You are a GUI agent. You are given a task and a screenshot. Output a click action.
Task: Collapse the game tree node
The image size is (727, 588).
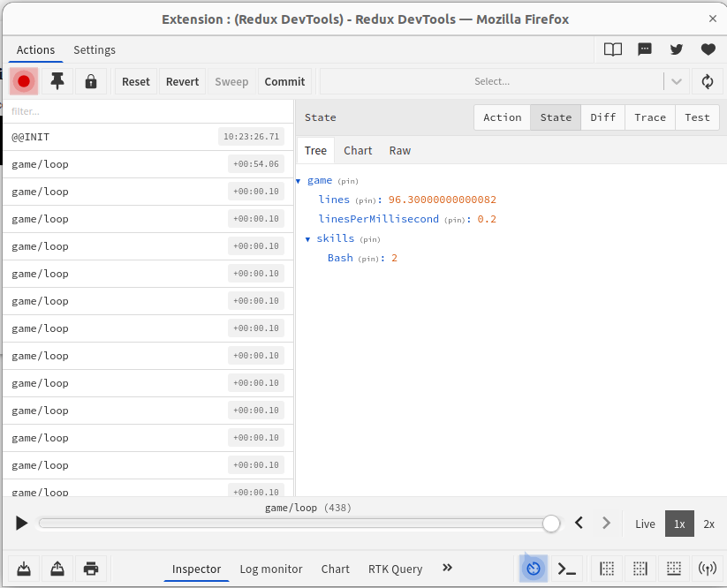pos(298,181)
